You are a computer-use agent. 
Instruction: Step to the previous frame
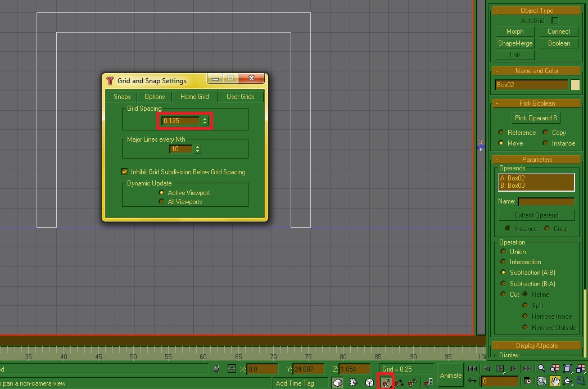(x=486, y=369)
